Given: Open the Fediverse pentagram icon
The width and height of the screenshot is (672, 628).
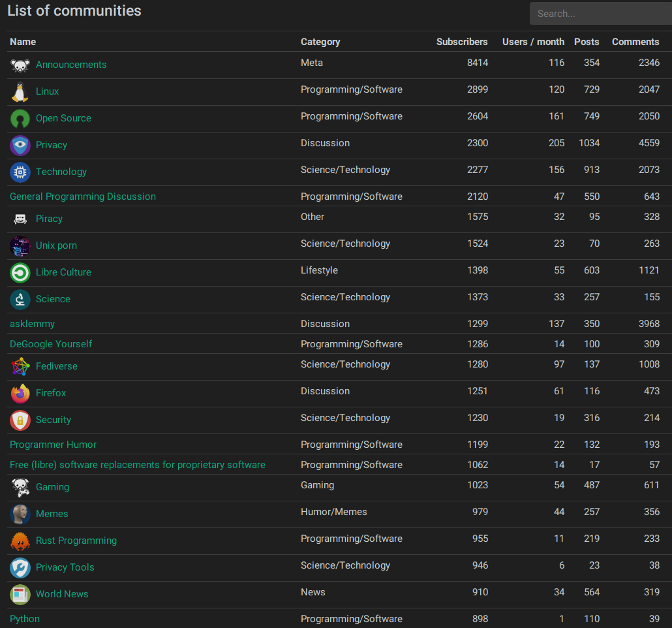Looking at the screenshot, I should [x=20, y=367].
